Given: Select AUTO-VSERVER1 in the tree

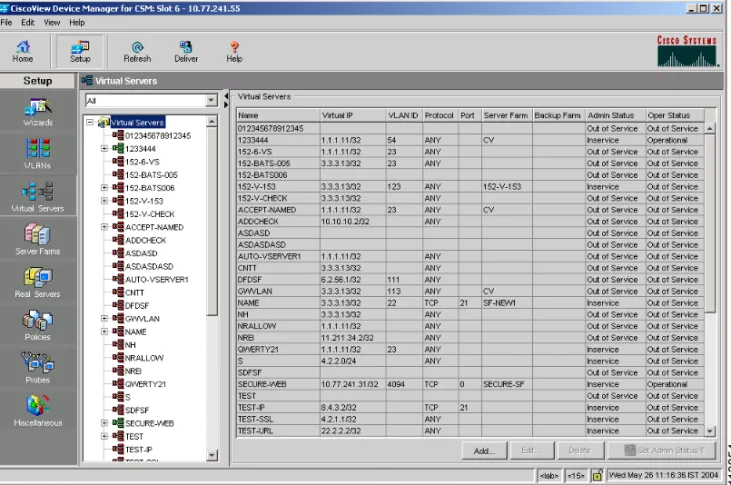Looking at the screenshot, I should 157,279.
